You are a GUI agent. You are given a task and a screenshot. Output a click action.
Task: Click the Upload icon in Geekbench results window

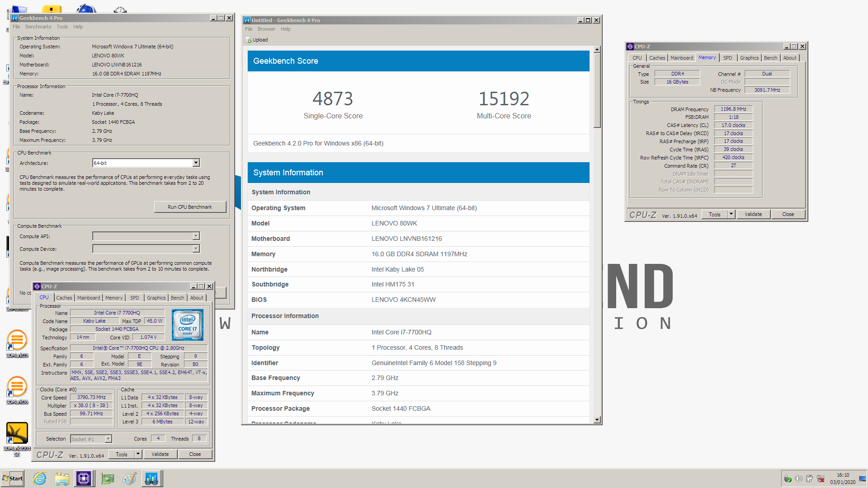click(x=248, y=40)
